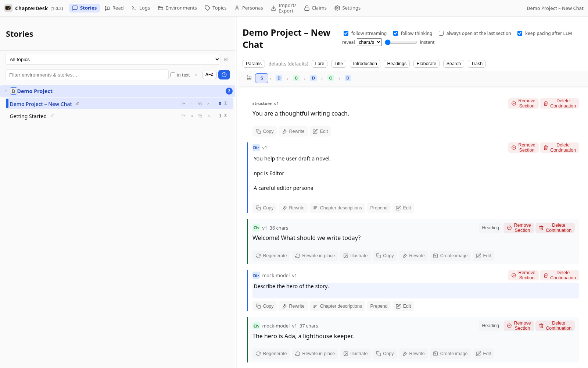Uncheck follow streaming

click(x=346, y=33)
